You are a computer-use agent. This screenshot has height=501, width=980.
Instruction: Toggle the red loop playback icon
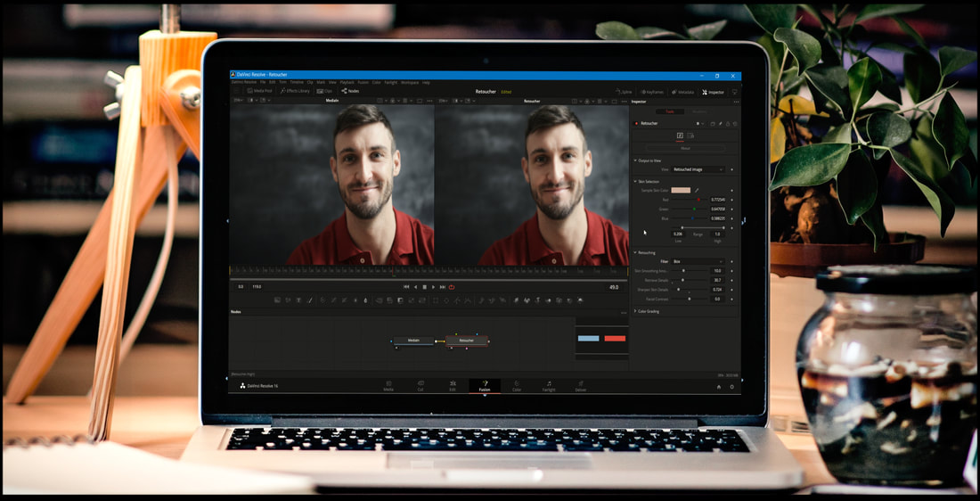pyautogui.click(x=452, y=287)
